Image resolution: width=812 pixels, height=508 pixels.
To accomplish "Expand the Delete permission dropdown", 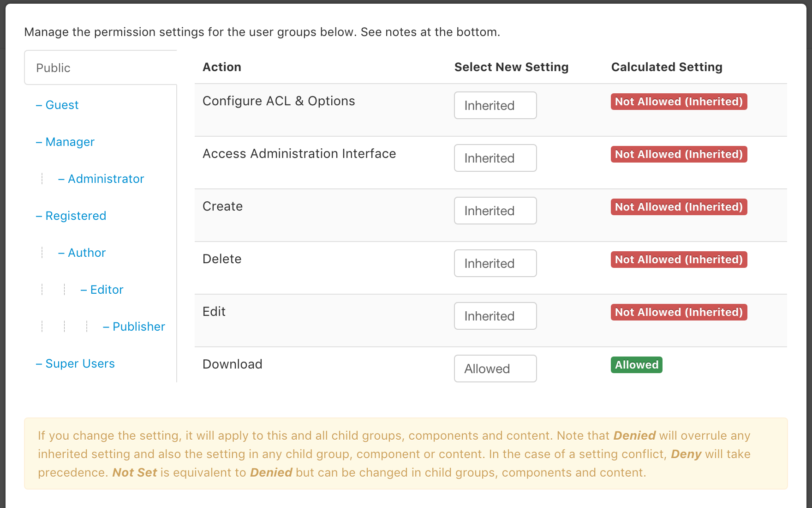I will tap(495, 263).
